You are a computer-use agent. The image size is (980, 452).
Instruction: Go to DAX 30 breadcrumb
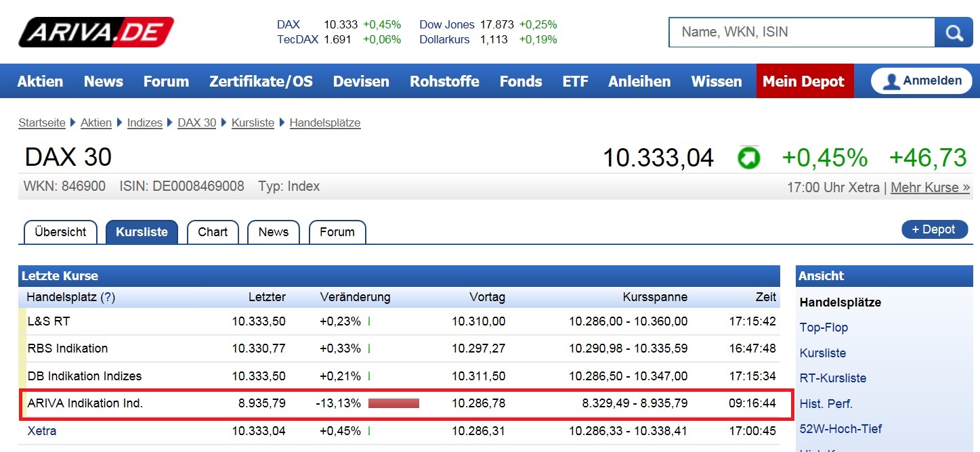[197, 122]
